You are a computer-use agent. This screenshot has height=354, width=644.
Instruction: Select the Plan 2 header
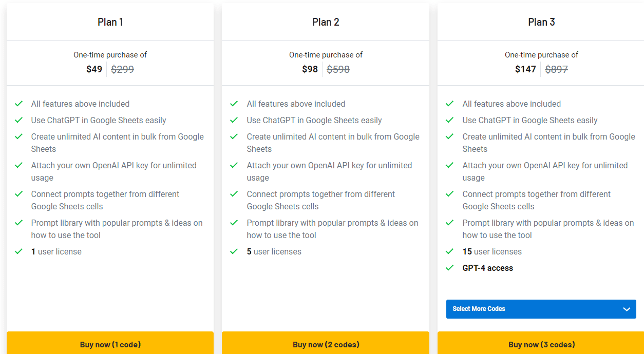pos(326,22)
